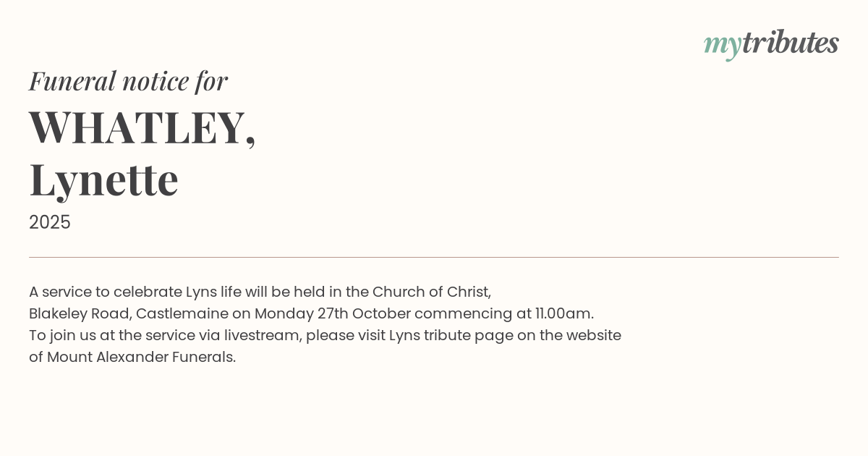Click the word "website" in the notice

[593, 335]
